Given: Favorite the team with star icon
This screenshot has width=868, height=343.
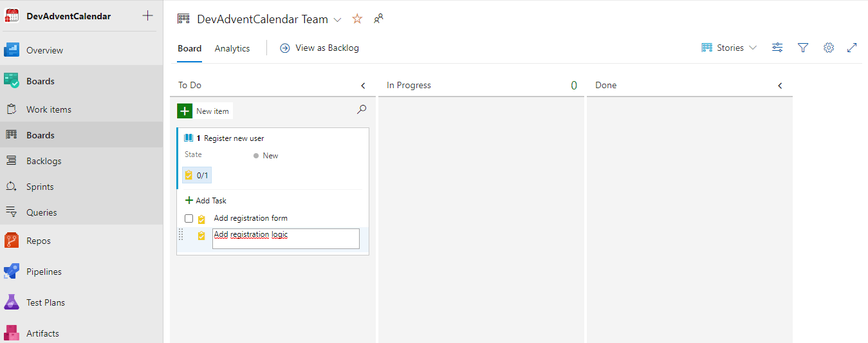Looking at the screenshot, I should 357,19.
